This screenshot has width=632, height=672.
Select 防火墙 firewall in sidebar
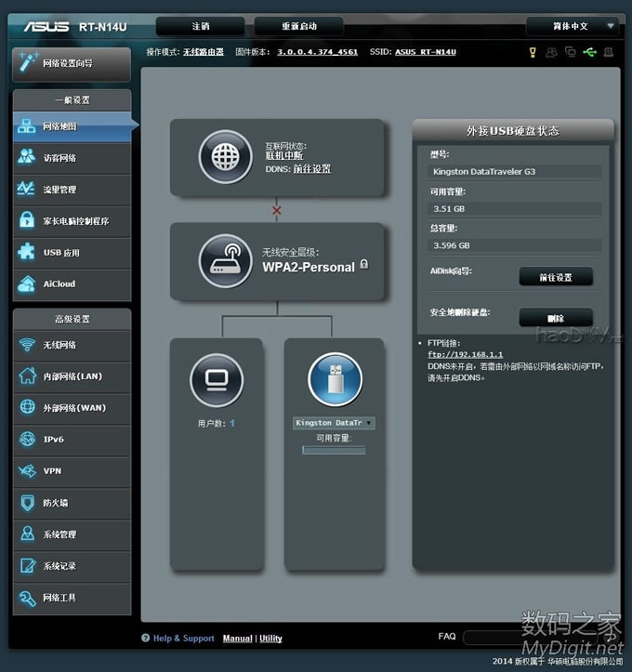(x=72, y=503)
